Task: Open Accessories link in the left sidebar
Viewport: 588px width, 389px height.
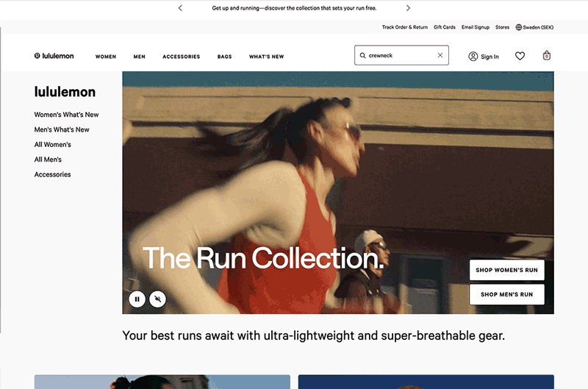Action: (x=52, y=174)
